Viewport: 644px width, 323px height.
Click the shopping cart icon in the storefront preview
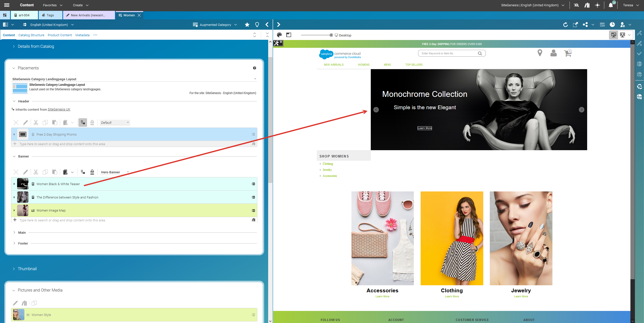pos(568,53)
